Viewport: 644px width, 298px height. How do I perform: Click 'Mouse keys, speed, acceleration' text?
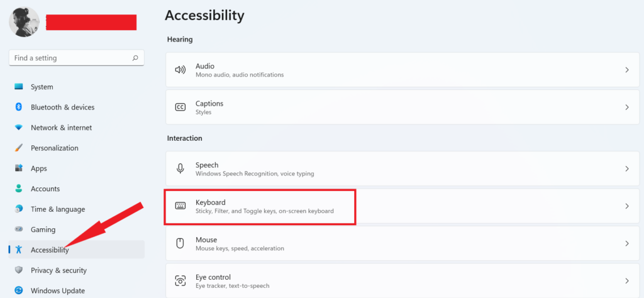click(x=240, y=248)
